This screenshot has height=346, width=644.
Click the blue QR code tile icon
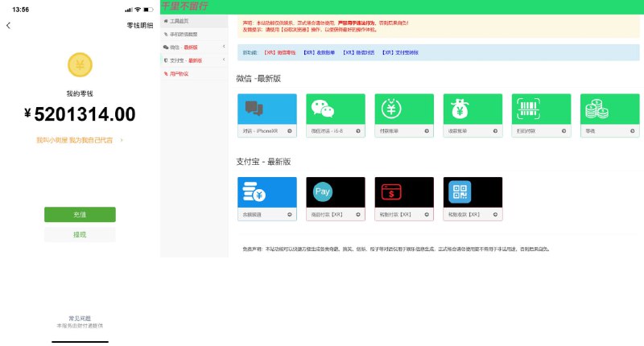coord(460,192)
